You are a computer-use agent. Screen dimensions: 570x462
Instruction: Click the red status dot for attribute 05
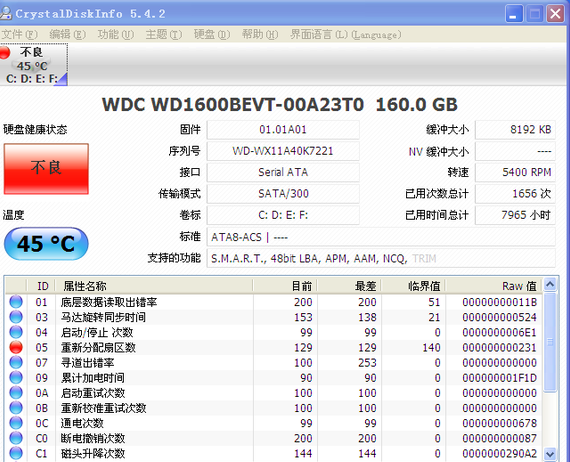(16, 347)
